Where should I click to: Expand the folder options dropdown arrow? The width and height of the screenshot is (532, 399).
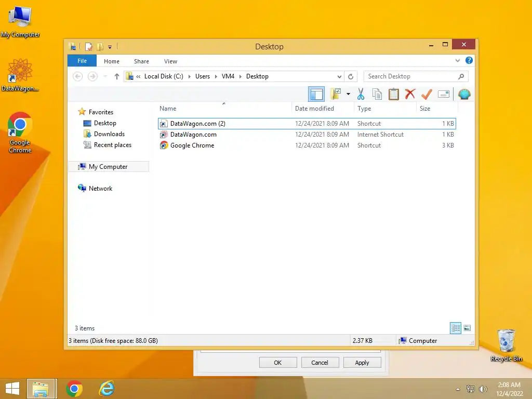[348, 94]
